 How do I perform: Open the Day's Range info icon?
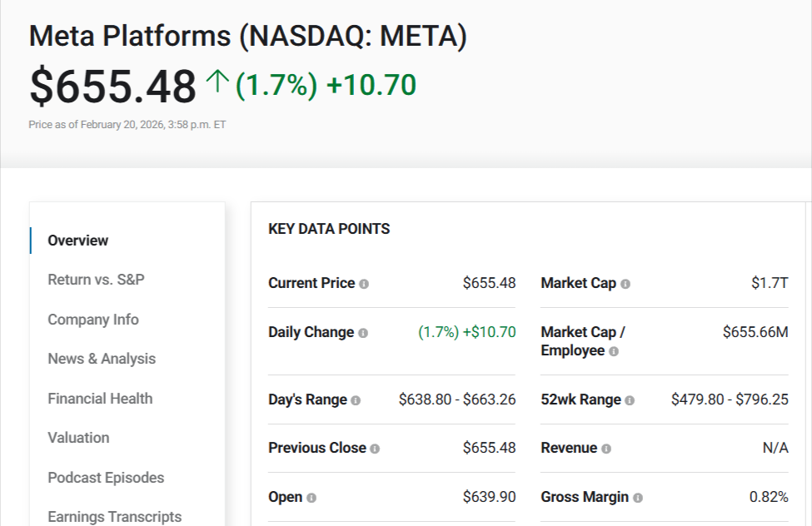(356, 399)
